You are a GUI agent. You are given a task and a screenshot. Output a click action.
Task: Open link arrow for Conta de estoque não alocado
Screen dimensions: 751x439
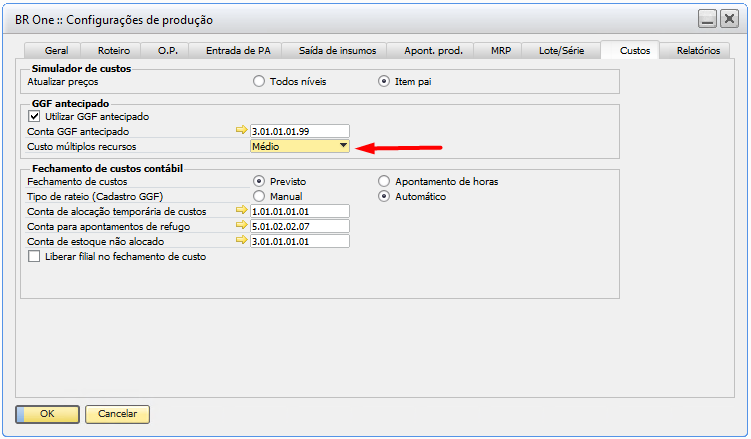pyautogui.click(x=241, y=240)
